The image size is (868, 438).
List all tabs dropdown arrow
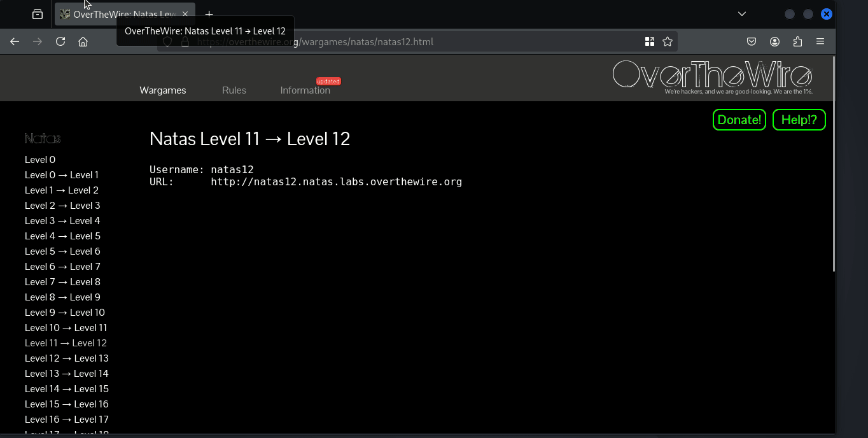[x=742, y=14]
